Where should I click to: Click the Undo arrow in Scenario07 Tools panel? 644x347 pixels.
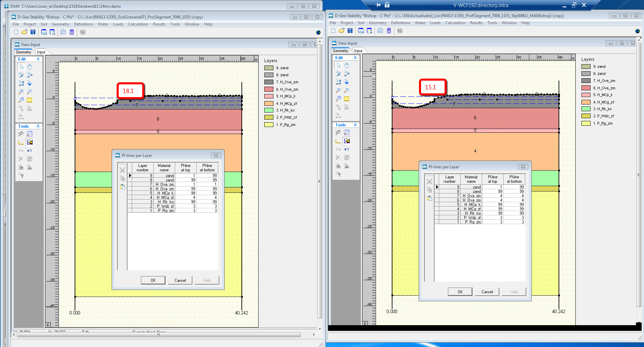point(30,151)
